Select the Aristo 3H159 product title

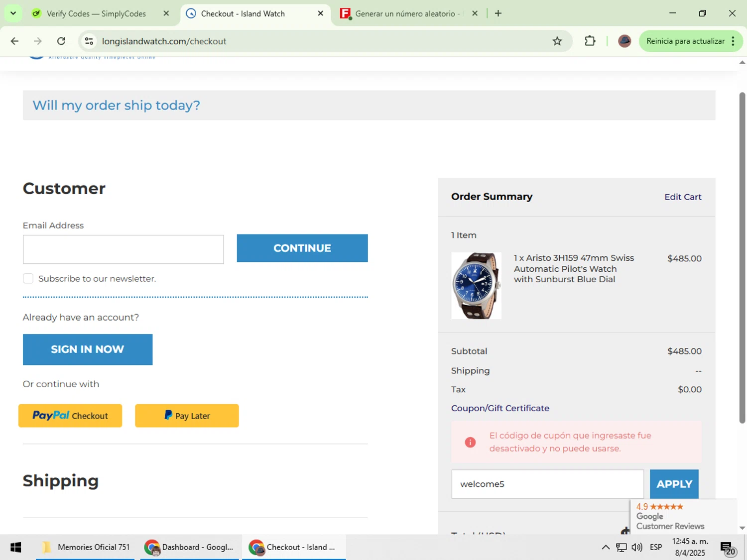(574, 269)
